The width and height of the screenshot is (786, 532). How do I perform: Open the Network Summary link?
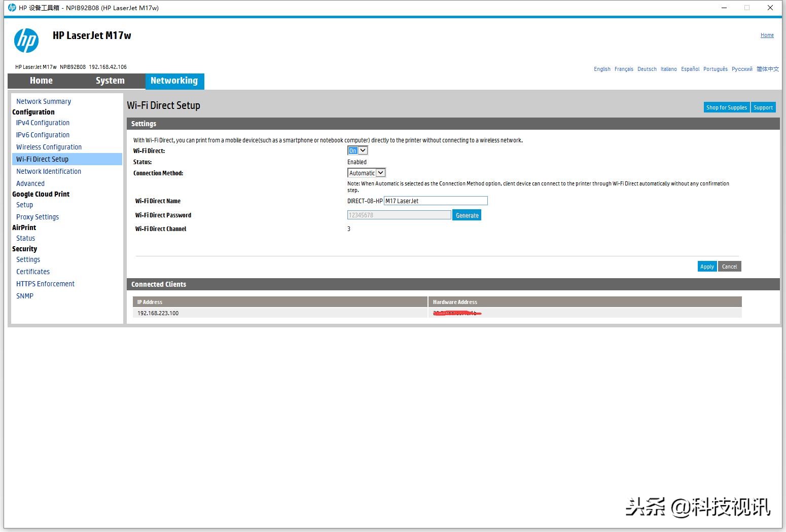point(44,101)
